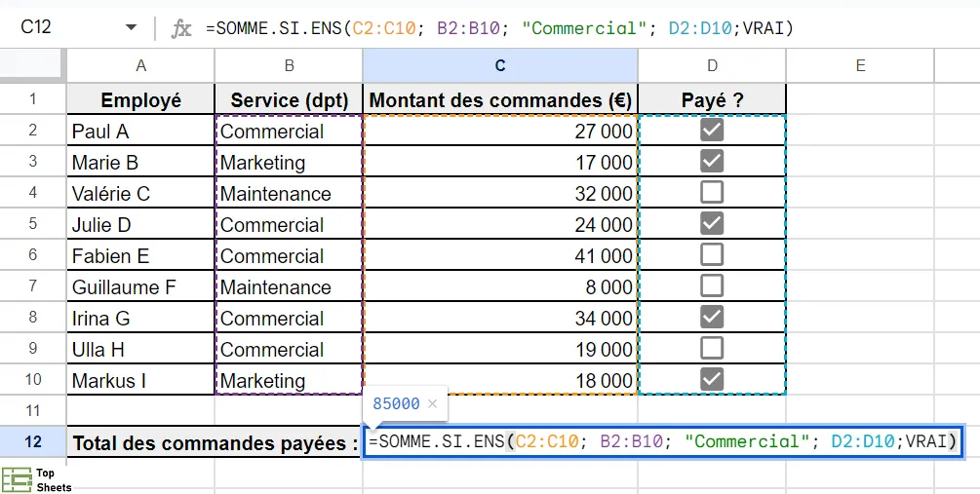The height and width of the screenshot is (494, 980).
Task: Check the Payé checkbox for Fabien E
Action: 711,255
